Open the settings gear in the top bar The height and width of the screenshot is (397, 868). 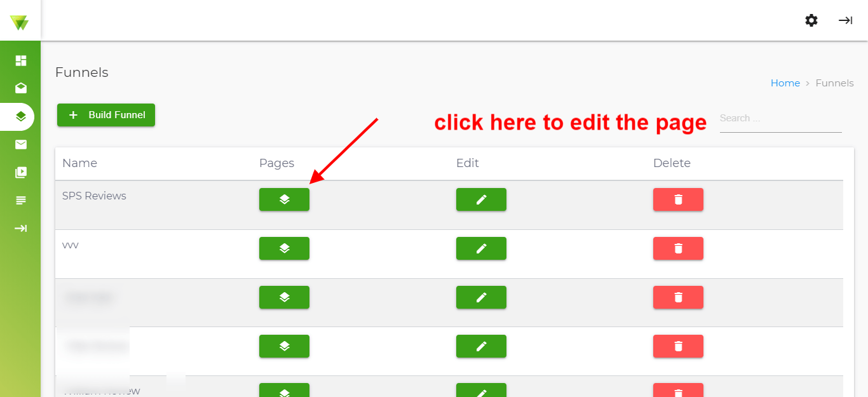click(811, 20)
